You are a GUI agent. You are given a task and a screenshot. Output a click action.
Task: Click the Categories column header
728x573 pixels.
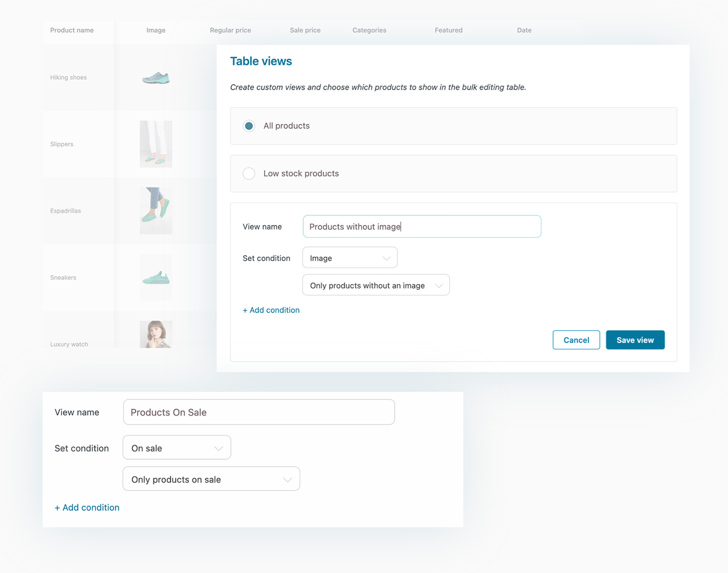click(x=369, y=30)
